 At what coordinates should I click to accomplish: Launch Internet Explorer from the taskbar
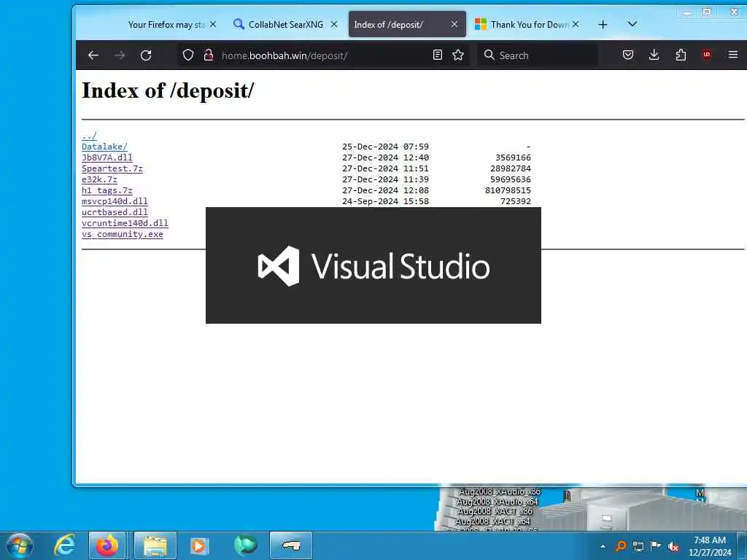point(64,545)
